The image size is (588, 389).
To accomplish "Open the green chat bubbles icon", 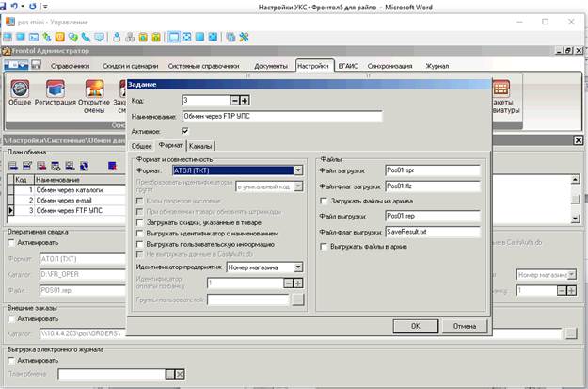I will (72, 37).
